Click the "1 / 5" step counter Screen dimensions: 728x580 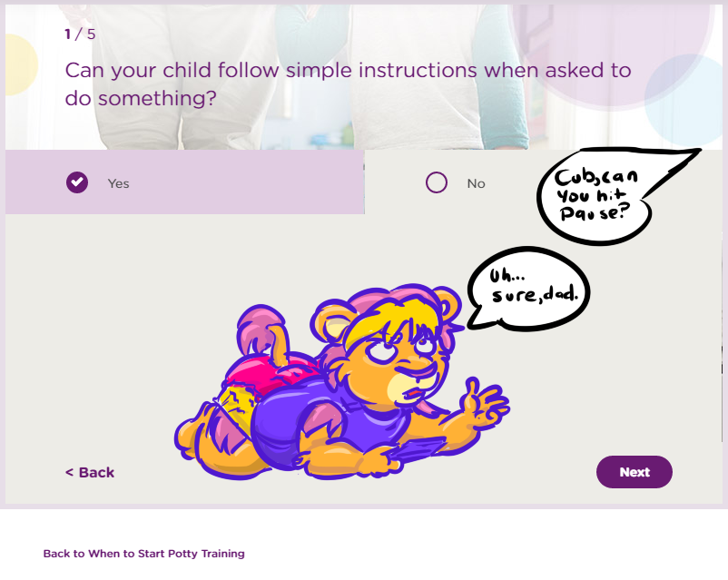coord(79,34)
